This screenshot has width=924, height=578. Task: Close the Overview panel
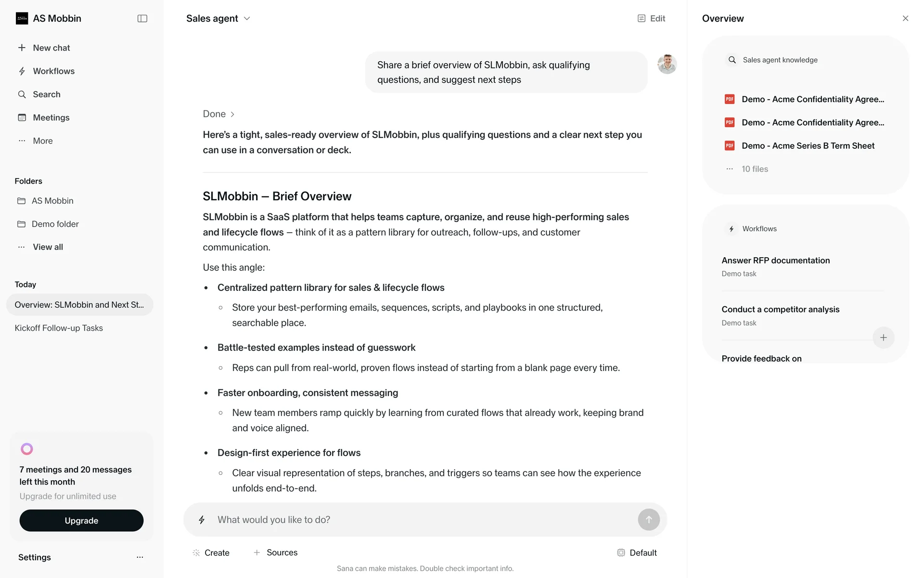905,18
